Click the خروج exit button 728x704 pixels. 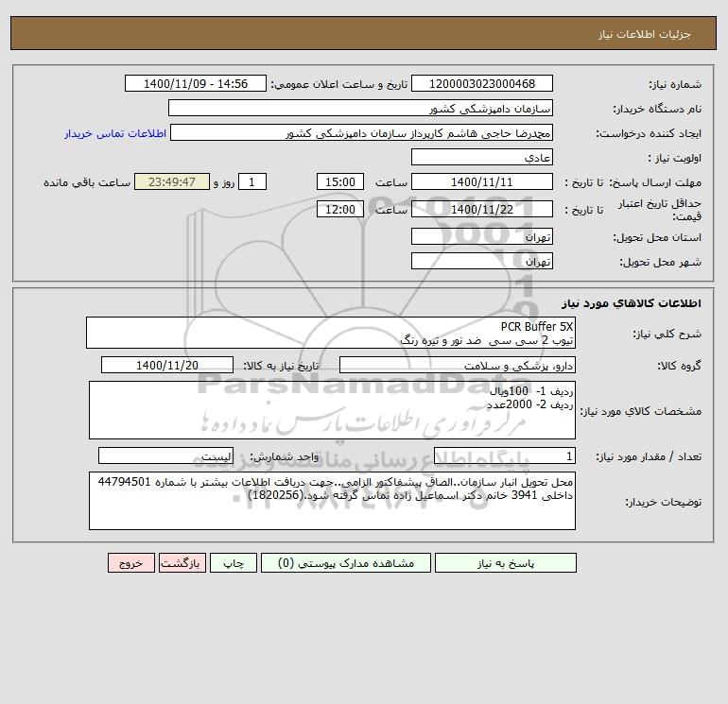point(131,563)
